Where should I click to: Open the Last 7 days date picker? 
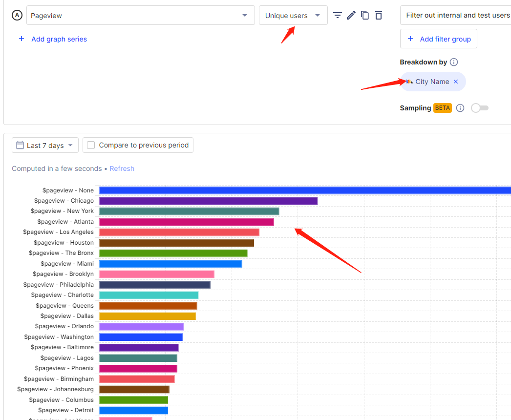(x=45, y=145)
